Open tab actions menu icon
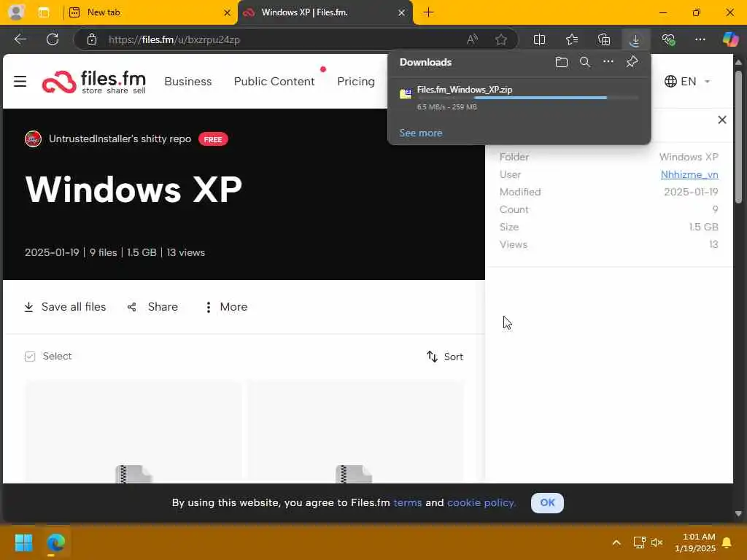The width and height of the screenshot is (747, 560). (44, 12)
